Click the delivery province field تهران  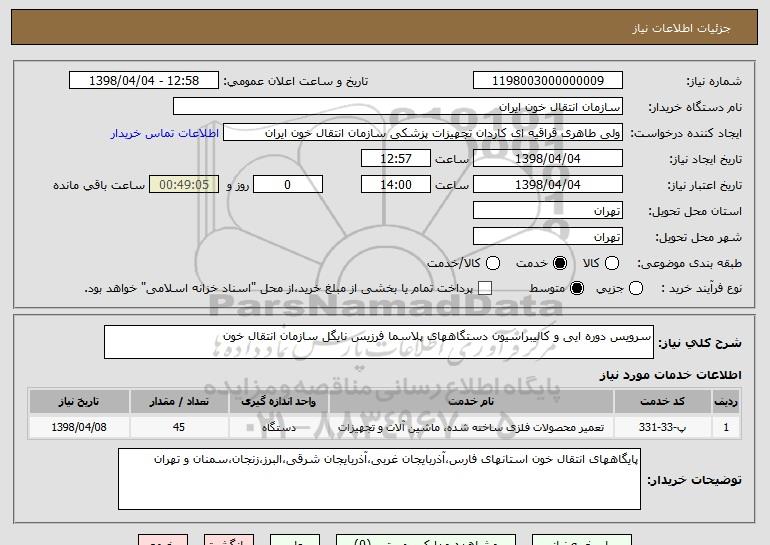click(x=548, y=211)
